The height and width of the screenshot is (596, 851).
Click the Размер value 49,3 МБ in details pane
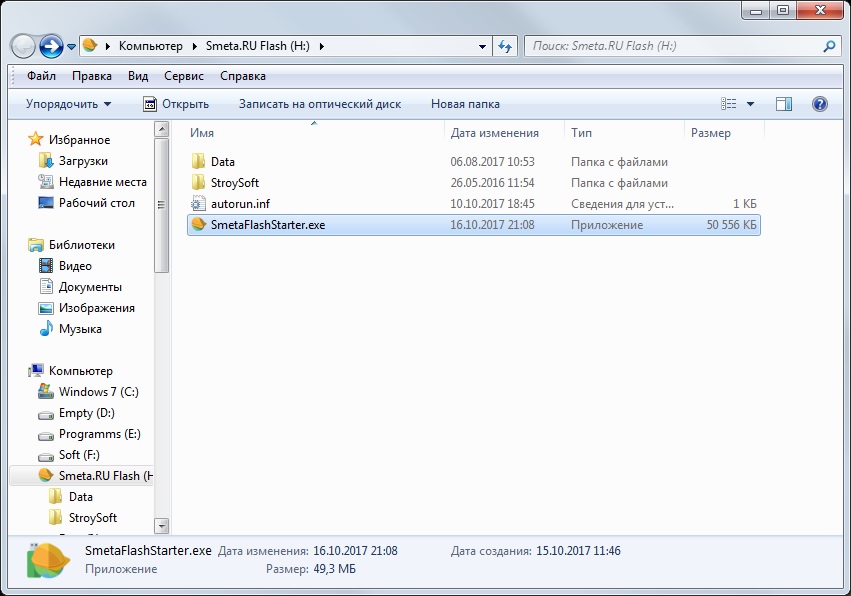click(x=334, y=569)
